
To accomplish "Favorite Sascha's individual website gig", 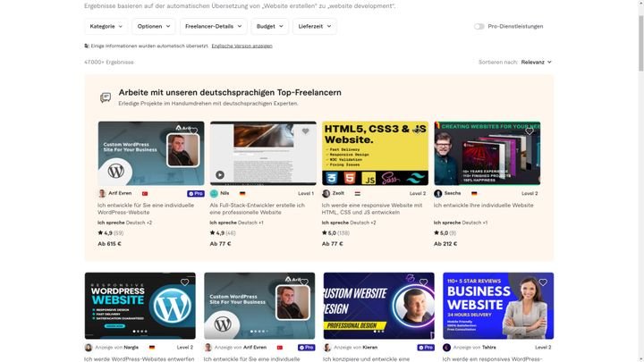I will click(530, 131).
